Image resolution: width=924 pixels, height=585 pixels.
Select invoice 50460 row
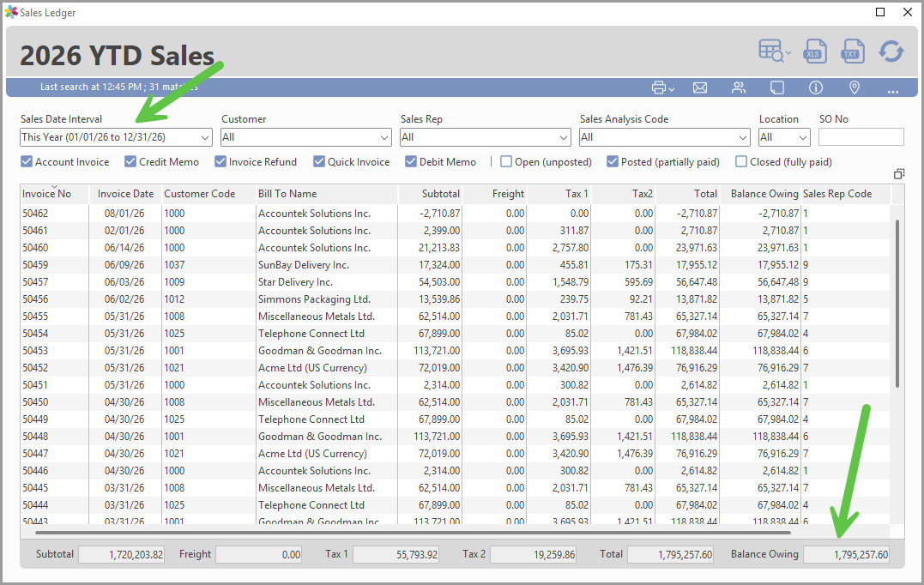(455, 247)
